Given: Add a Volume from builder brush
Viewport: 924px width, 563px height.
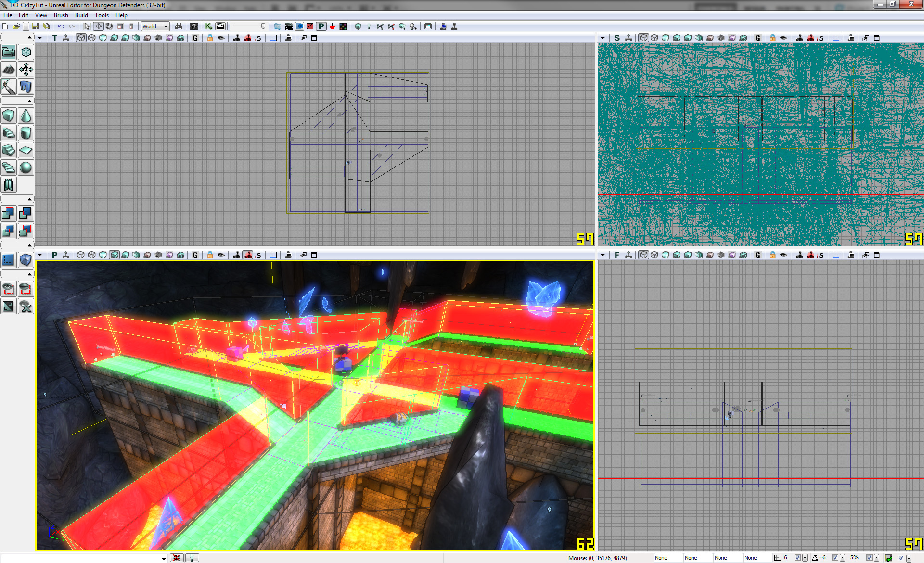Looking at the screenshot, I should pyautogui.click(x=26, y=260).
